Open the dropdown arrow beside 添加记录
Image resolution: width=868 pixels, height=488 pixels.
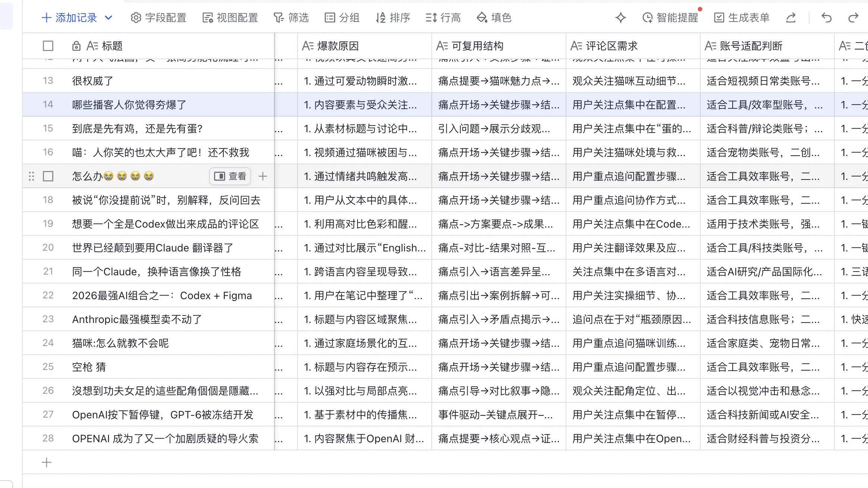coord(108,18)
